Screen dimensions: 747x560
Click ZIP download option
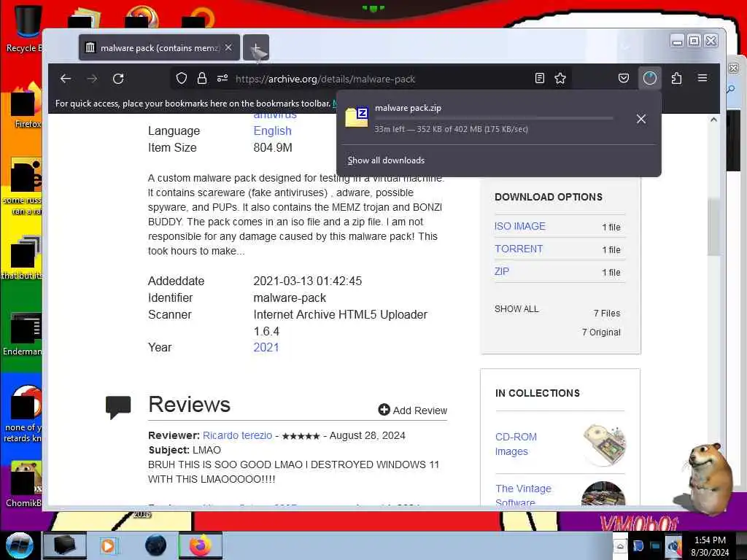(x=502, y=271)
